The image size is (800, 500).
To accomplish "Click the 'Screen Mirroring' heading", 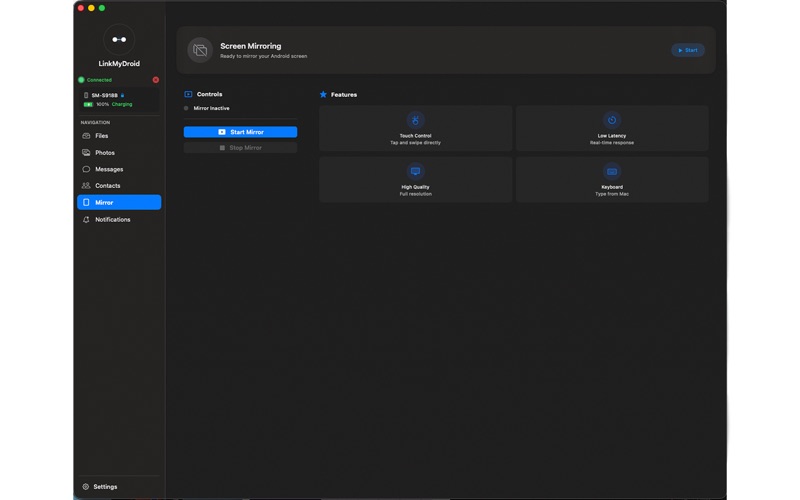I will [251, 46].
